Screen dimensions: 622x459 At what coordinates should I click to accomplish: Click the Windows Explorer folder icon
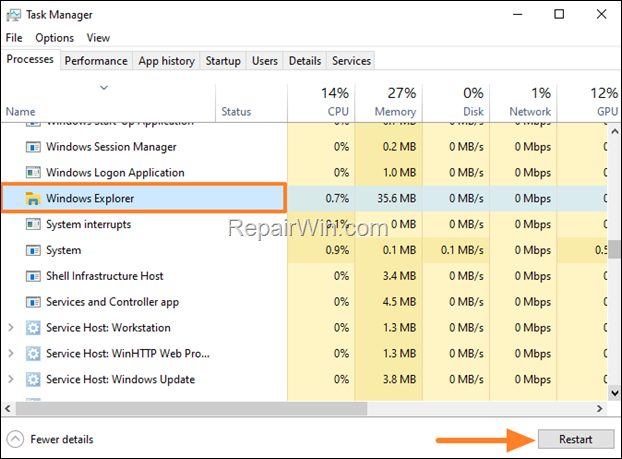[x=33, y=198]
